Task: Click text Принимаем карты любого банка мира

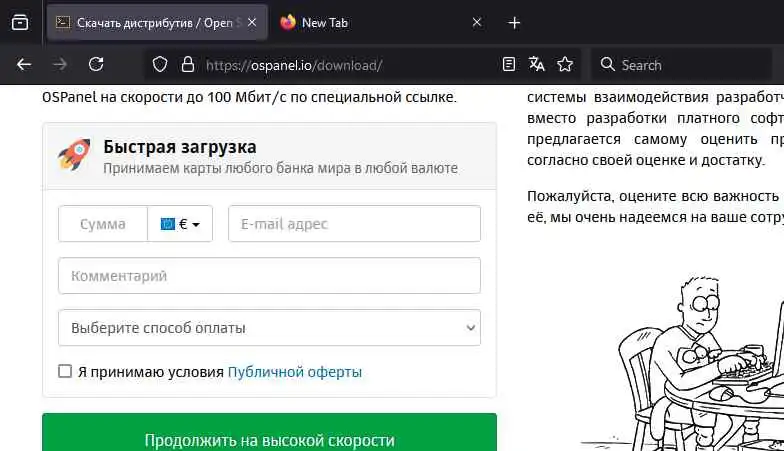Action: click(x=227, y=168)
